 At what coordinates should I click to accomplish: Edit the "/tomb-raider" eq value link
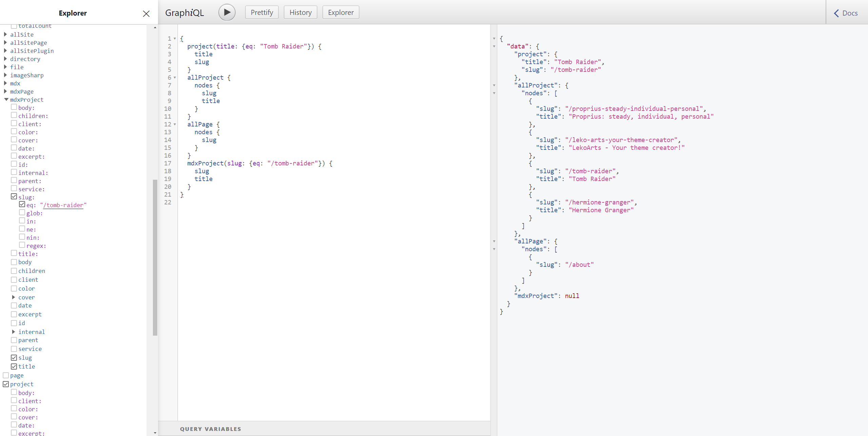point(63,205)
